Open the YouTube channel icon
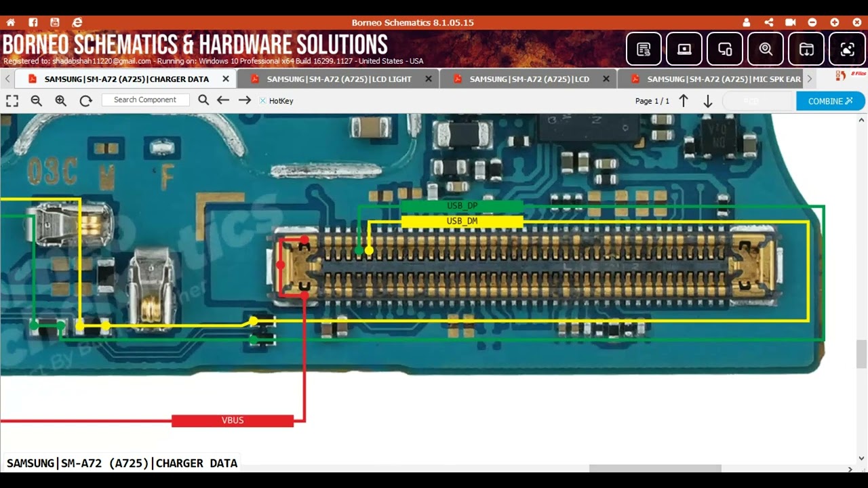The image size is (868, 488). (x=55, y=22)
